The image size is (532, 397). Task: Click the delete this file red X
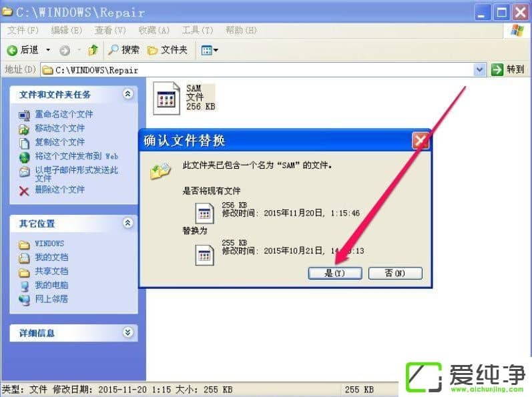(x=24, y=190)
